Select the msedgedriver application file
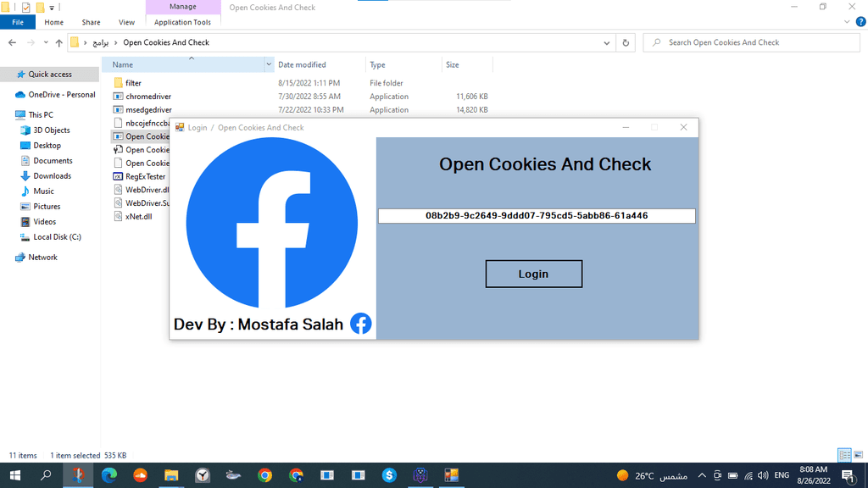The width and height of the screenshot is (868, 488). coord(148,109)
